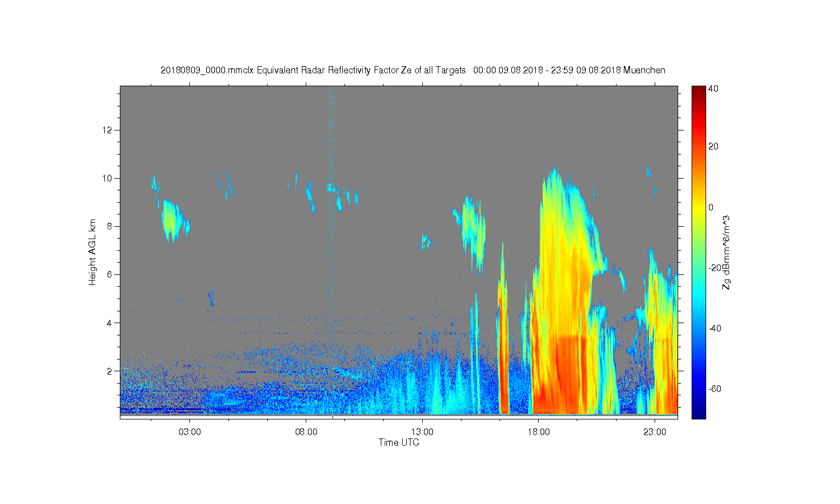Click the 23:00 time tick label
The image size is (840, 504).
(654, 432)
